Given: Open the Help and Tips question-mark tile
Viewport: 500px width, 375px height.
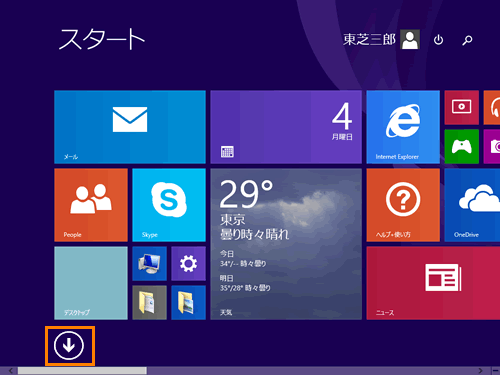Looking at the screenshot, I should tap(403, 205).
